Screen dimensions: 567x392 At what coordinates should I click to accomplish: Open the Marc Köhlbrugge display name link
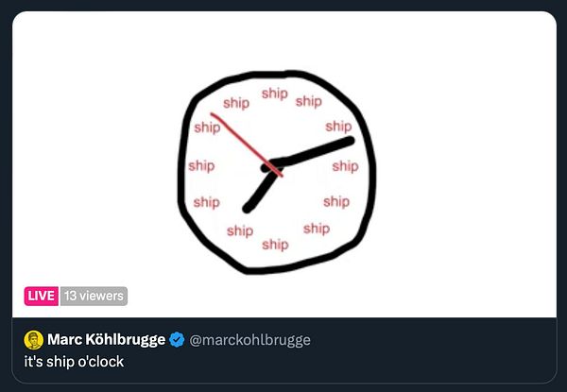pos(107,340)
